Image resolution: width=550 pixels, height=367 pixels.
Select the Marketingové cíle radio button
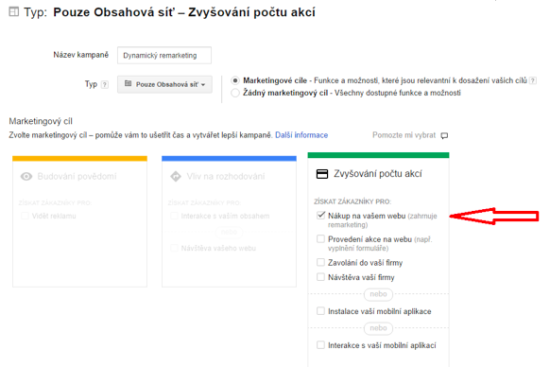[235, 81]
